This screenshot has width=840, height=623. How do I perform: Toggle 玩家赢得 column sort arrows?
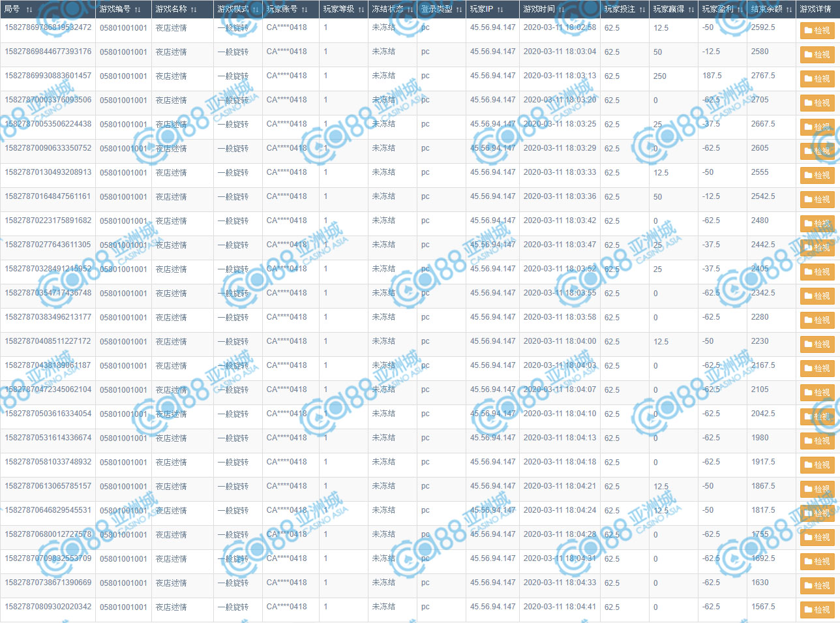(x=691, y=10)
